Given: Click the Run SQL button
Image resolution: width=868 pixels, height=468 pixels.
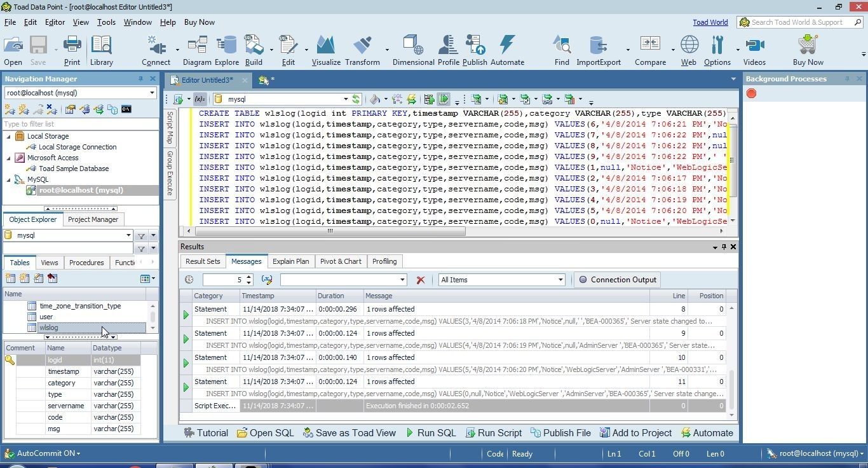Looking at the screenshot, I should [430, 433].
